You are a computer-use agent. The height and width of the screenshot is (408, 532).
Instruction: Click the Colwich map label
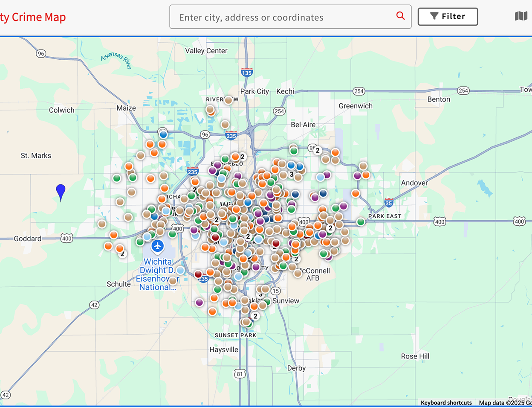point(61,110)
